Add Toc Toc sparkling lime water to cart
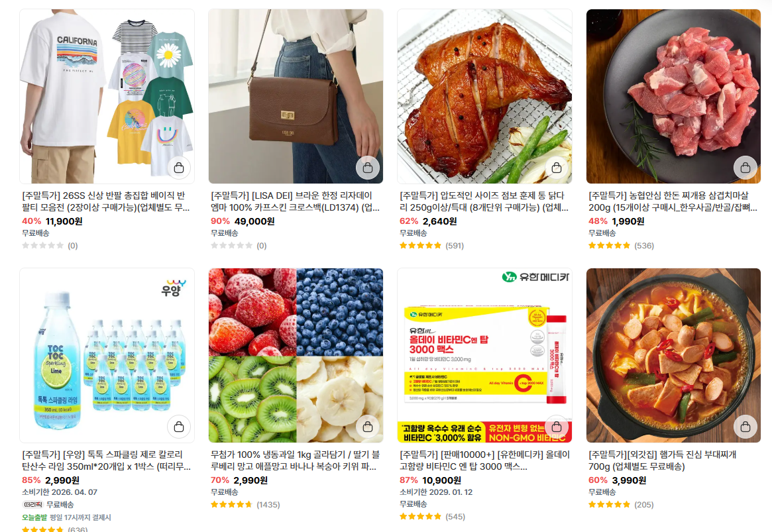 pyautogui.click(x=179, y=427)
